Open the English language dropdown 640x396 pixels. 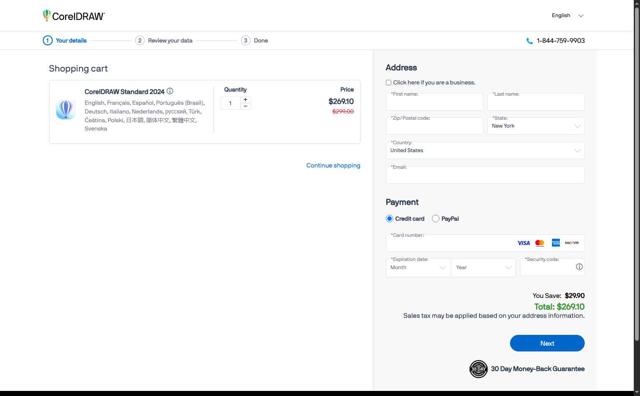[568, 16]
